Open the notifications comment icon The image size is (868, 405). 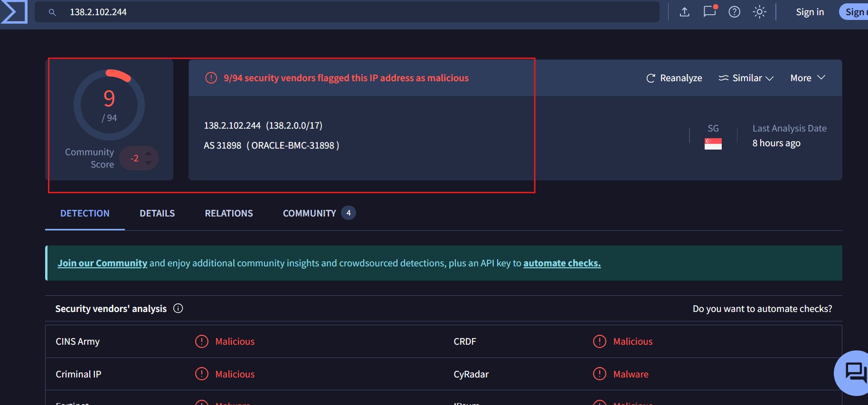point(709,11)
